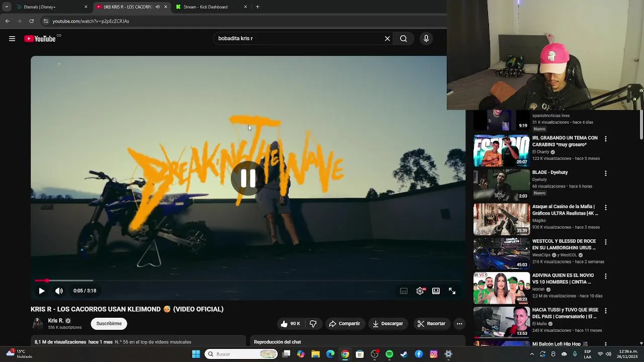Open Steam from the taskbar
Viewport: 644px width, 362px height.
pos(404,354)
